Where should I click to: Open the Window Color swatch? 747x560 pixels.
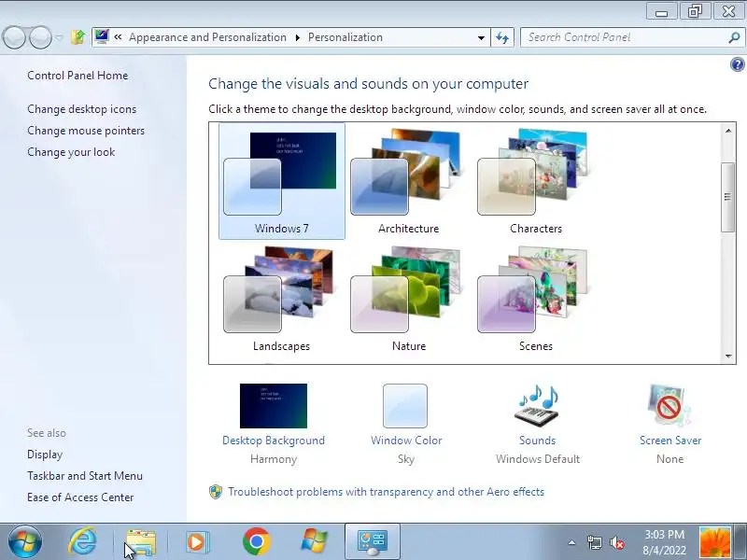tap(405, 406)
